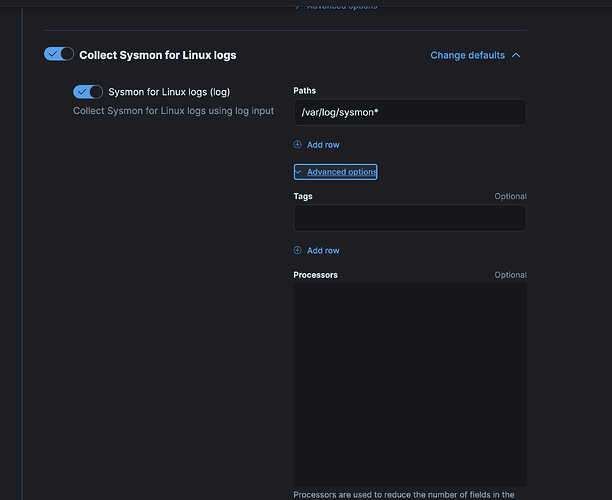
Task: Open the partially visible Advanced options link above the section
Action: click(x=336, y=7)
